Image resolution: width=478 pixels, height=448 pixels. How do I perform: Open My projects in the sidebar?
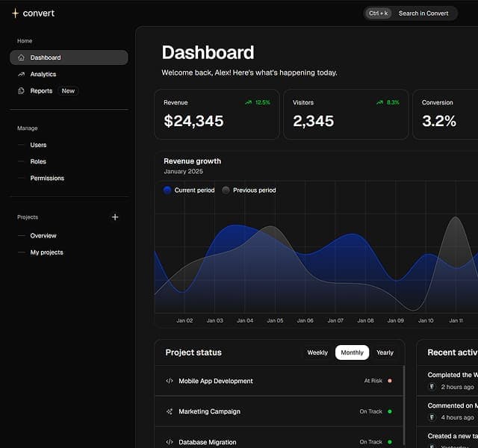click(46, 252)
